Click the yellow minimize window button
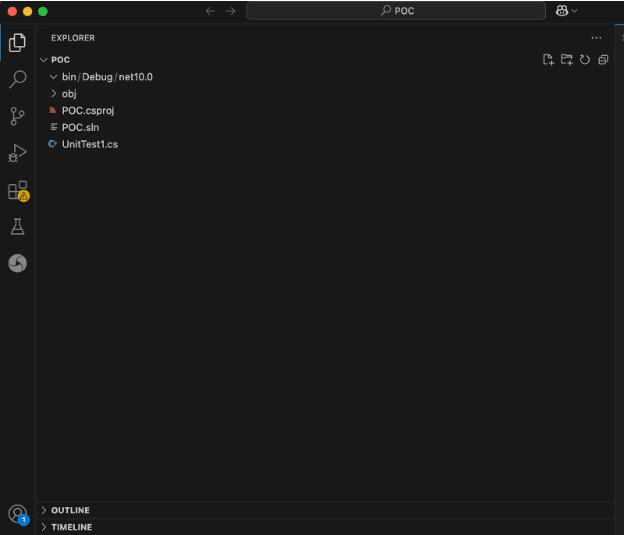 pos(27,12)
